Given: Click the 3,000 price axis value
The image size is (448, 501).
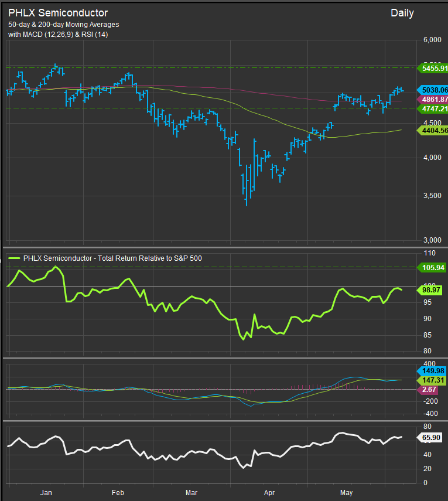Looking at the screenshot, I should click(x=432, y=240).
